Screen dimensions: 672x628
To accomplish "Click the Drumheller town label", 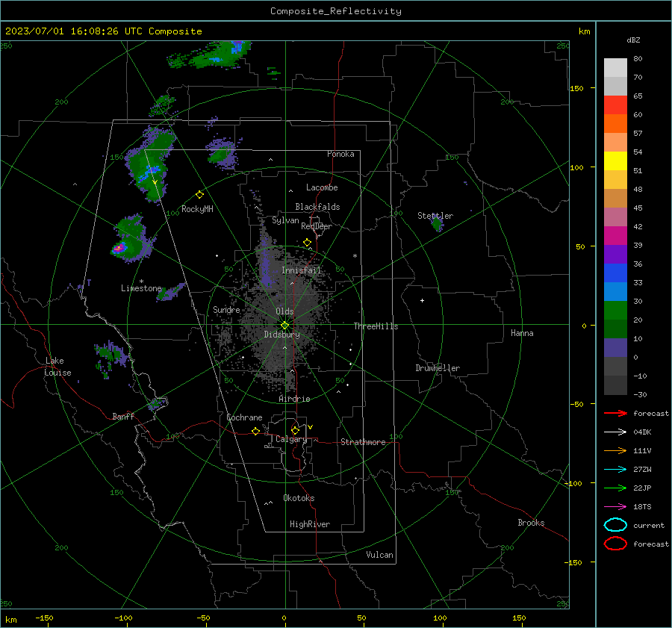I will point(438,368).
